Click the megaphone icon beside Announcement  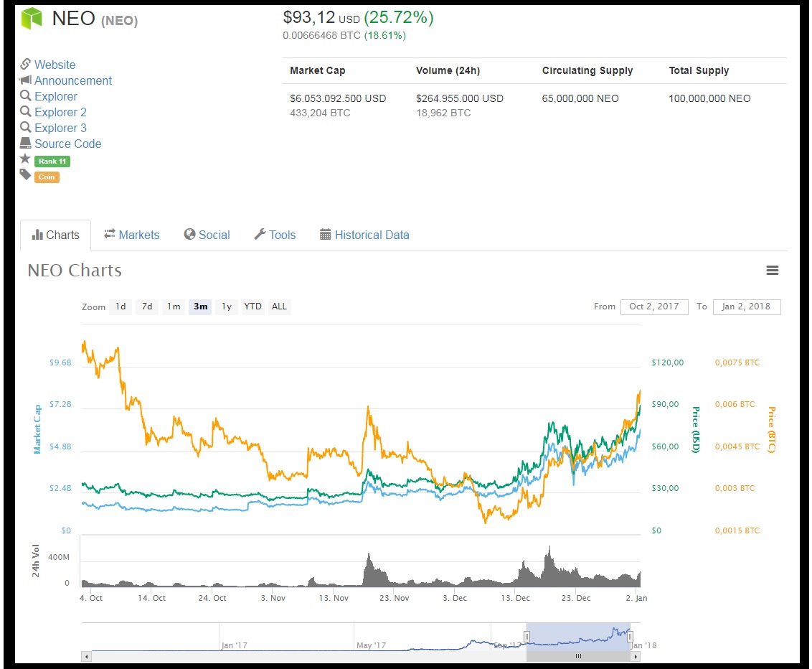tap(25, 80)
